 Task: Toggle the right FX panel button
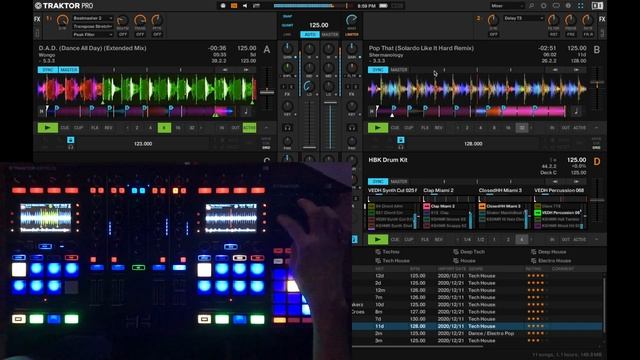click(602, 19)
